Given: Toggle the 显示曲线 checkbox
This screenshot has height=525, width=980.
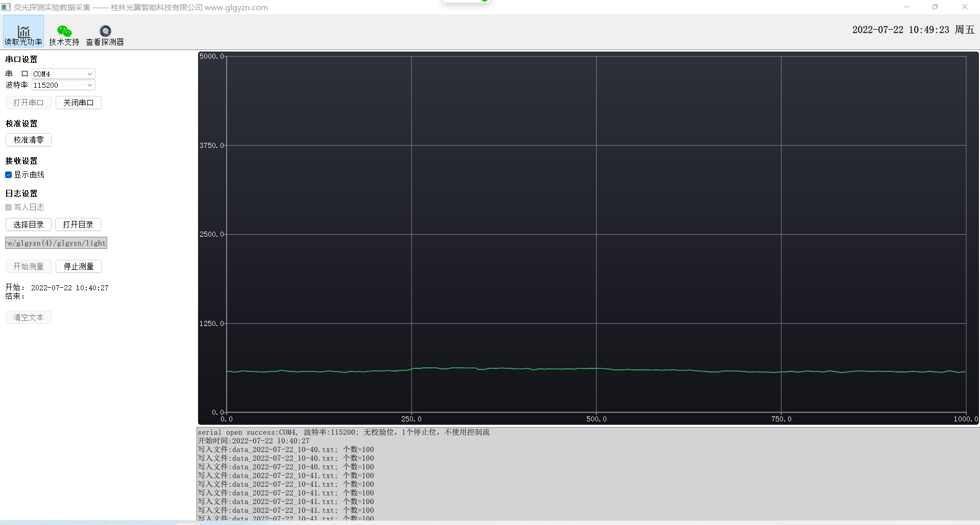Looking at the screenshot, I should (9, 175).
